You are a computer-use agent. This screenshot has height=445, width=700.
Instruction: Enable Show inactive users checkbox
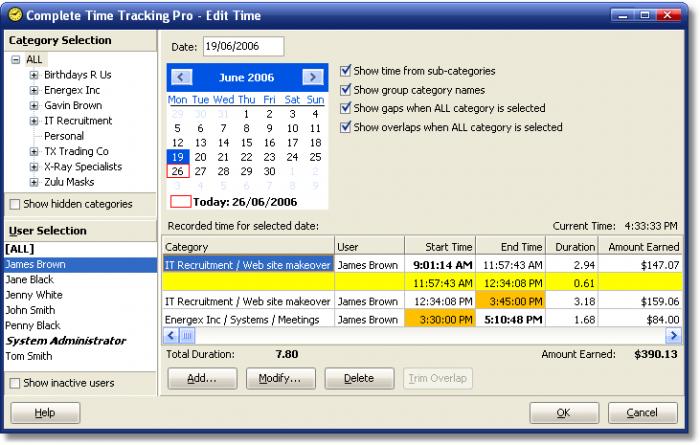[14, 383]
